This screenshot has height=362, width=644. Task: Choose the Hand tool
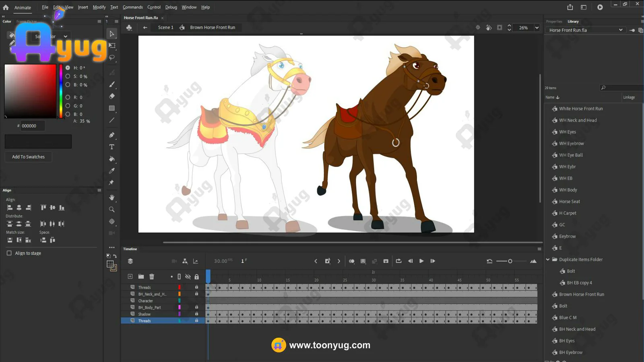pyautogui.click(x=112, y=197)
